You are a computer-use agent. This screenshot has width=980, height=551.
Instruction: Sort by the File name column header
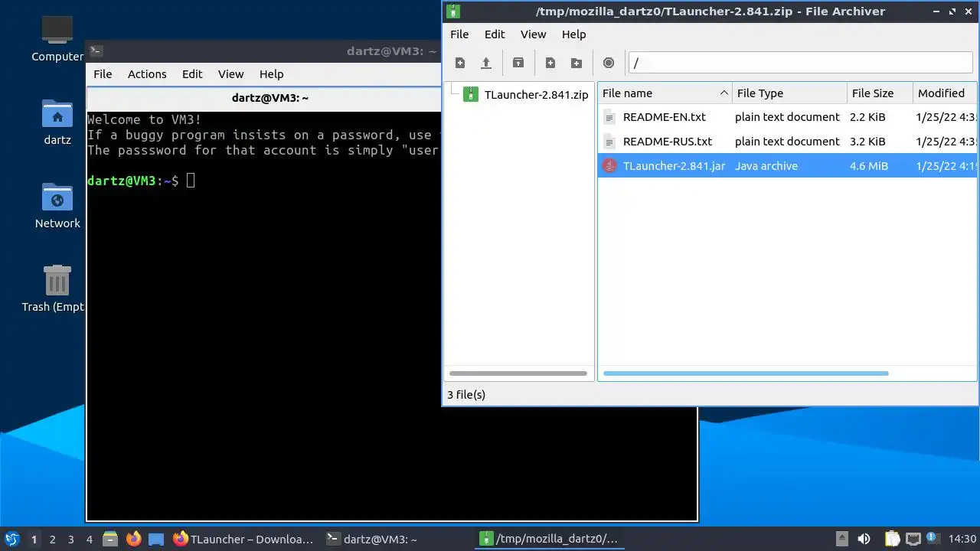coord(665,93)
